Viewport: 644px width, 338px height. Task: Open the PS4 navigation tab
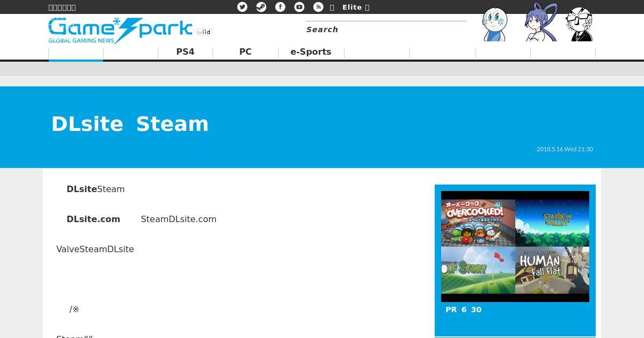185,52
